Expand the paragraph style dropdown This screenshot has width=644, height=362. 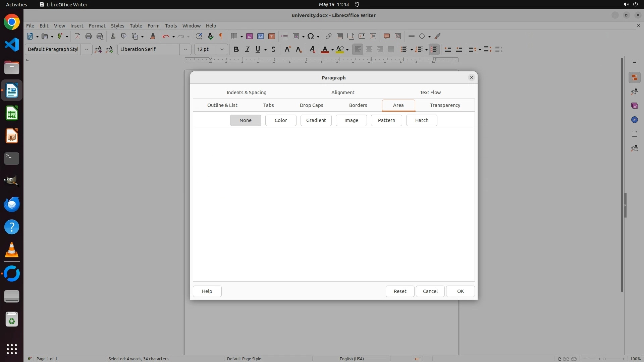pyautogui.click(x=86, y=49)
